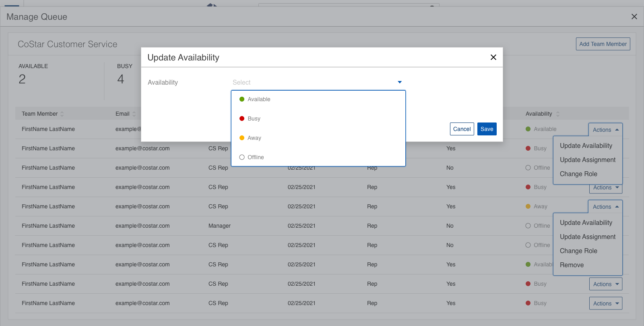Cancel the availability update

(462, 129)
